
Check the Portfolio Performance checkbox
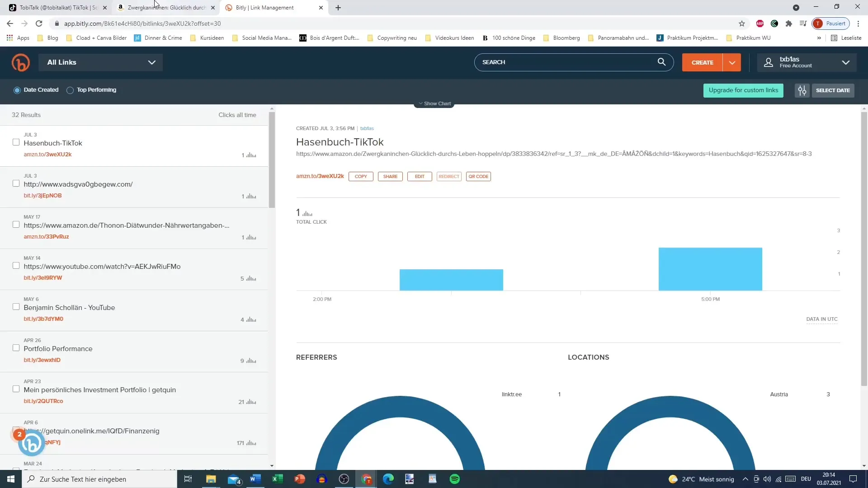coord(16,348)
